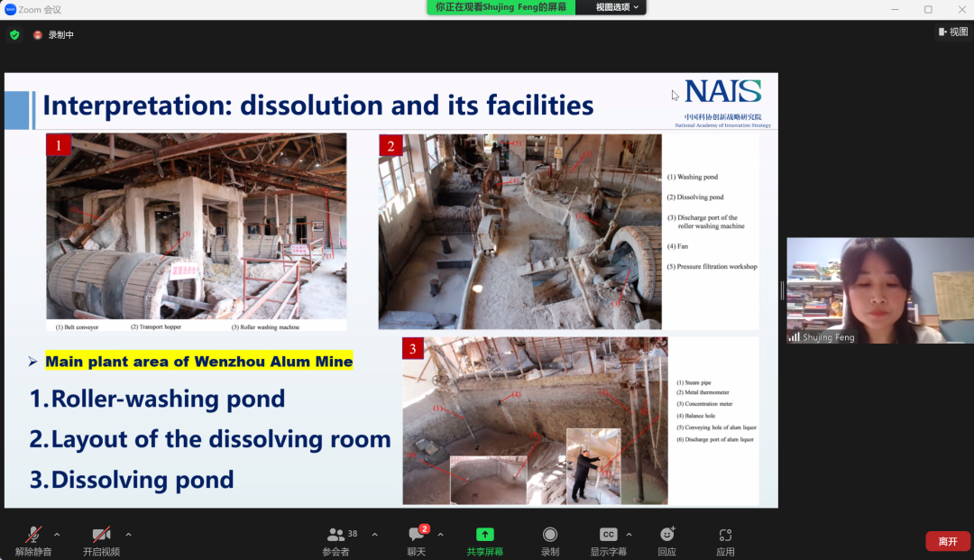Click slide title 'Interpretation: dissolution and its facilities'
Viewport: 974px width, 560px height.
click(318, 105)
